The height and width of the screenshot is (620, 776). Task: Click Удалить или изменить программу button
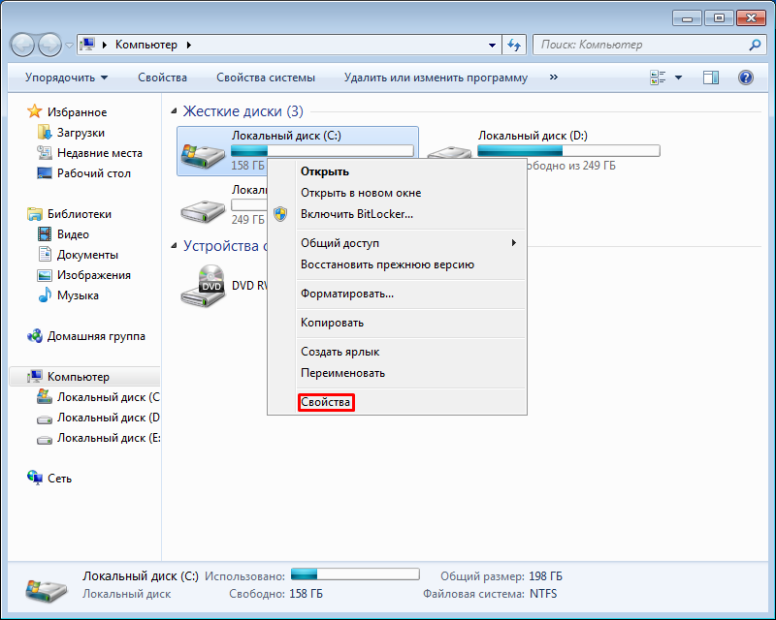(435, 77)
